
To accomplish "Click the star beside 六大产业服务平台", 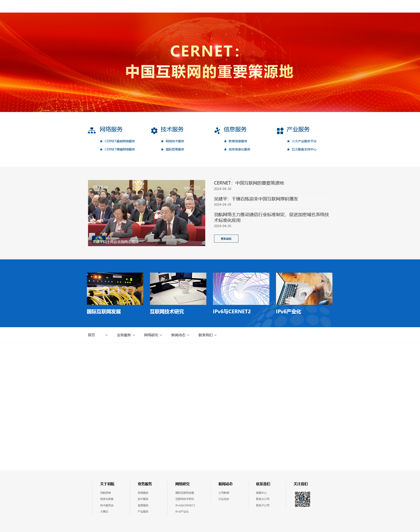I will click(x=288, y=141).
